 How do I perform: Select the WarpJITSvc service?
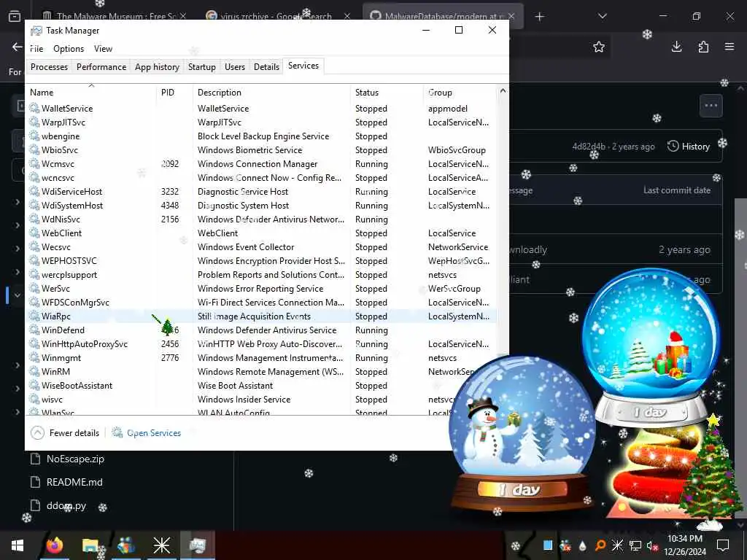coord(261,122)
